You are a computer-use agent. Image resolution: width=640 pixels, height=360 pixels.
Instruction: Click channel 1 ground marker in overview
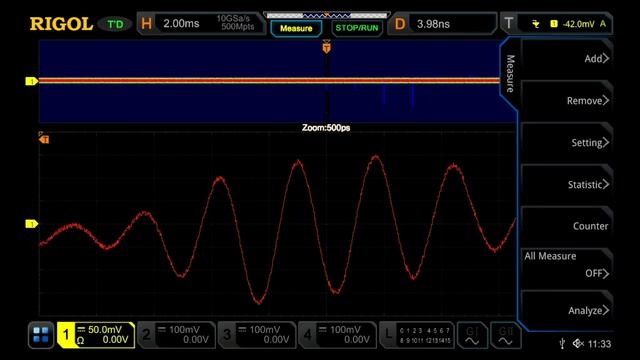pyautogui.click(x=31, y=82)
